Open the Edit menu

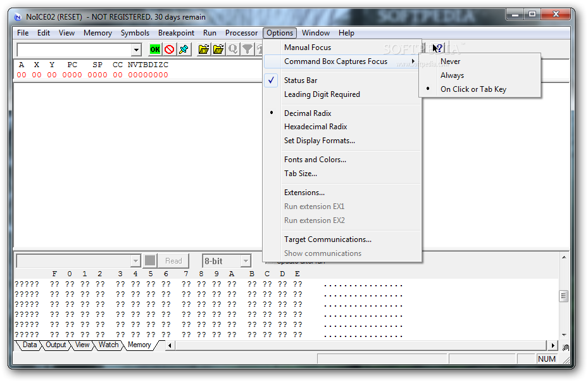click(44, 33)
